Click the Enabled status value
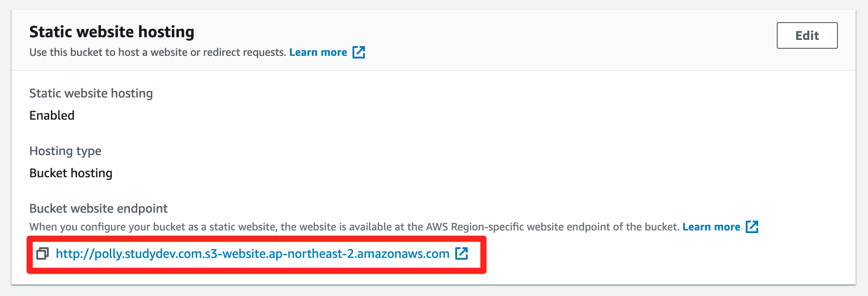868x296 pixels. tap(52, 115)
